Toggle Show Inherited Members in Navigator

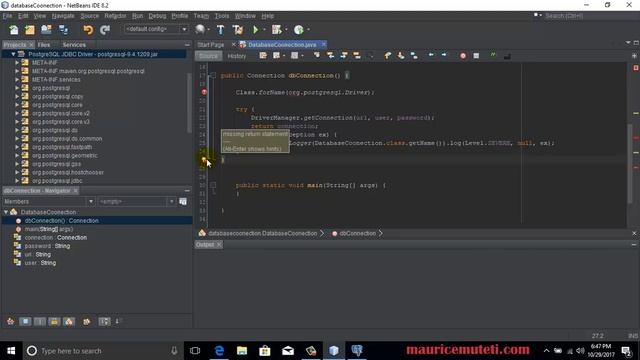pos(10,322)
